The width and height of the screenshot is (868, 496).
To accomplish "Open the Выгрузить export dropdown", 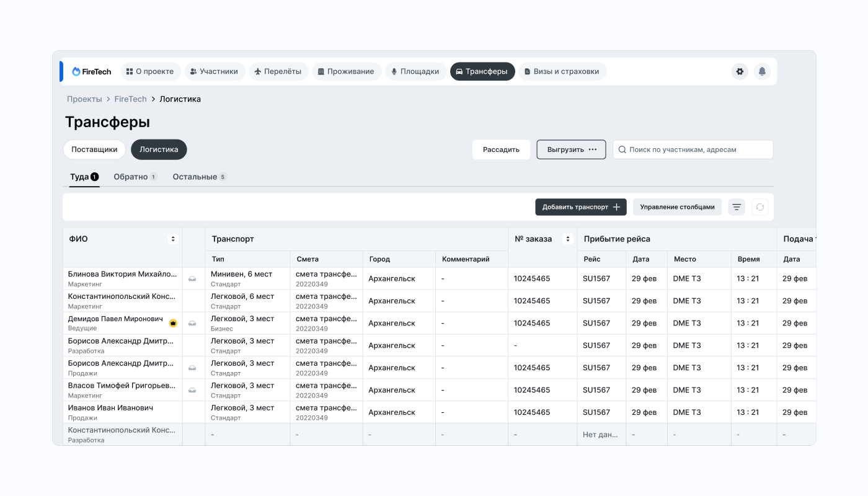I will pos(571,149).
